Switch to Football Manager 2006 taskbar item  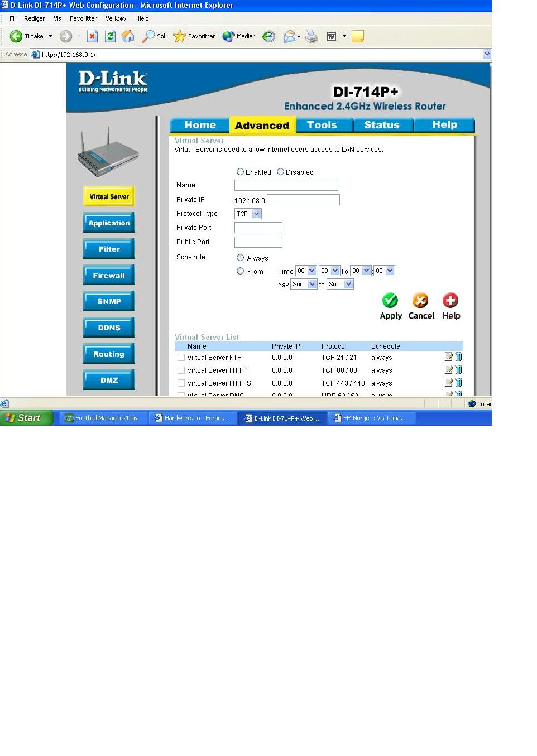[103, 418]
